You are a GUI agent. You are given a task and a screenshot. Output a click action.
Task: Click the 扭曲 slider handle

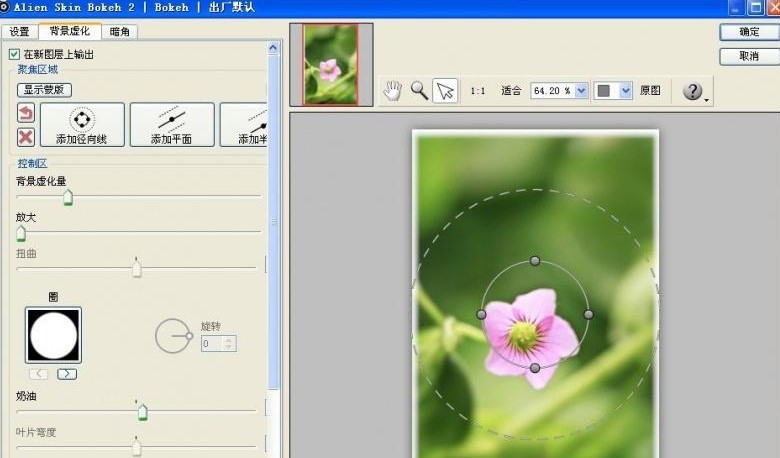pyautogui.click(x=137, y=269)
